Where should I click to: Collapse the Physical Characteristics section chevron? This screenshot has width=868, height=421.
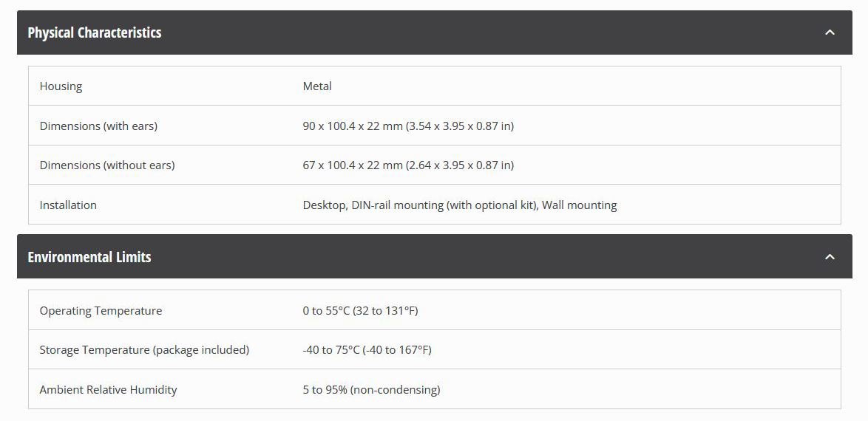(x=830, y=32)
